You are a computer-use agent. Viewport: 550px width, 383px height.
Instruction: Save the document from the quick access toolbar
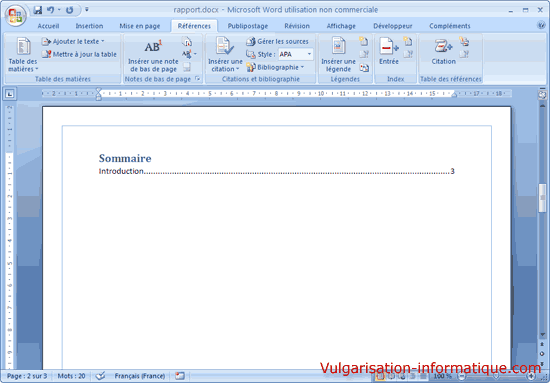[38, 10]
